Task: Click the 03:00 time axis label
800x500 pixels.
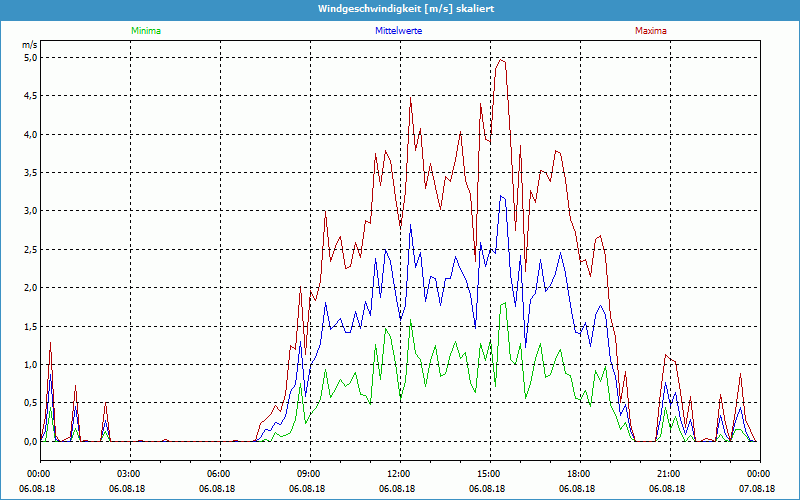Action: pos(128,474)
